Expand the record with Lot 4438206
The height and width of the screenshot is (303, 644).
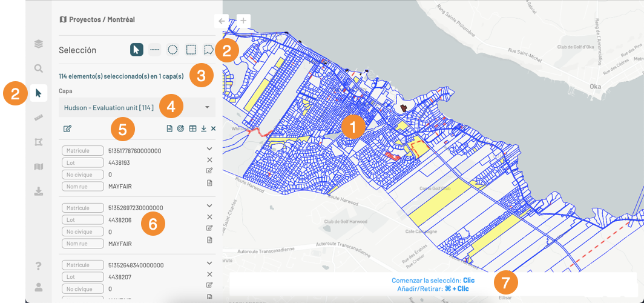click(209, 206)
